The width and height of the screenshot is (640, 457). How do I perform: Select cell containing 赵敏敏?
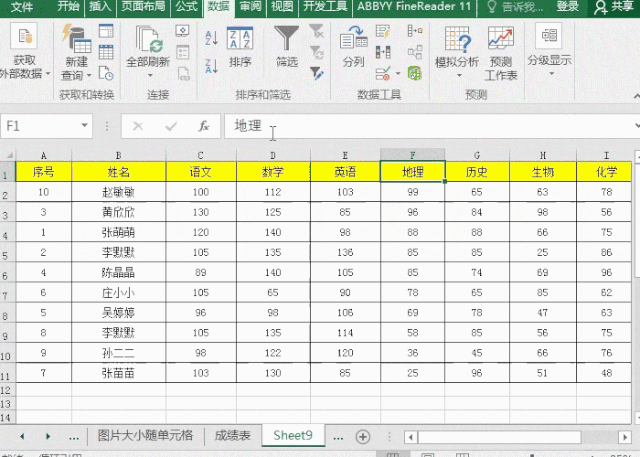[118, 192]
